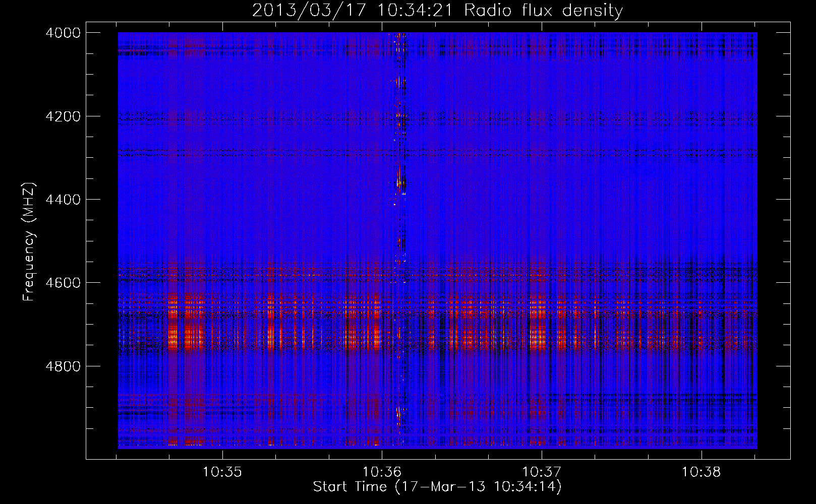This screenshot has width=816, height=504.
Task: Click the 4000 frequency tick label
Action: tap(63, 33)
